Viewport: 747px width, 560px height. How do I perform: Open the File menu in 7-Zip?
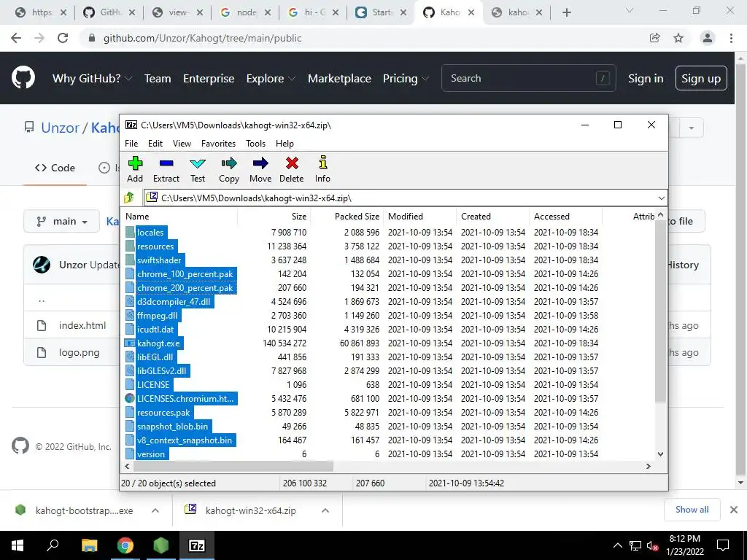[131, 144]
